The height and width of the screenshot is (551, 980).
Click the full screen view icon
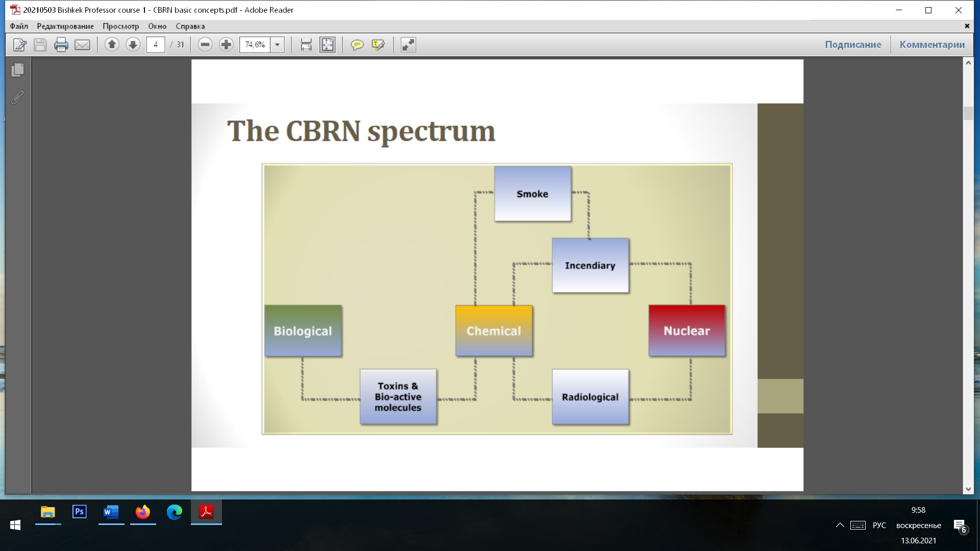408,44
